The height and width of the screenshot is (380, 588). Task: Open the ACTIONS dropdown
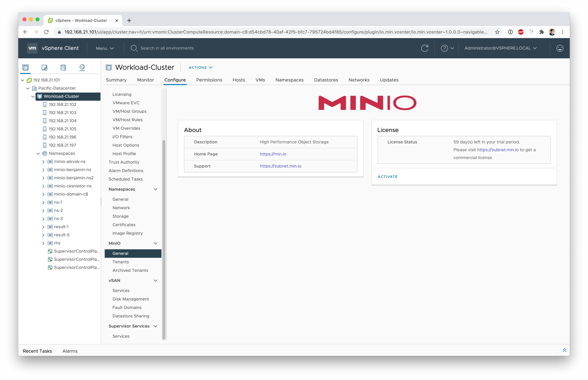point(200,67)
